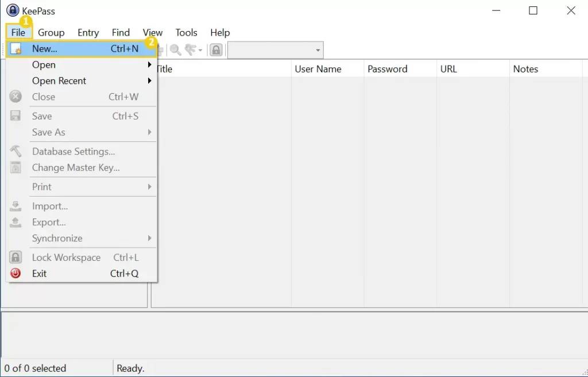The height and width of the screenshot is (377, 588).
Task: Open the Find menu
Action: 121,33
